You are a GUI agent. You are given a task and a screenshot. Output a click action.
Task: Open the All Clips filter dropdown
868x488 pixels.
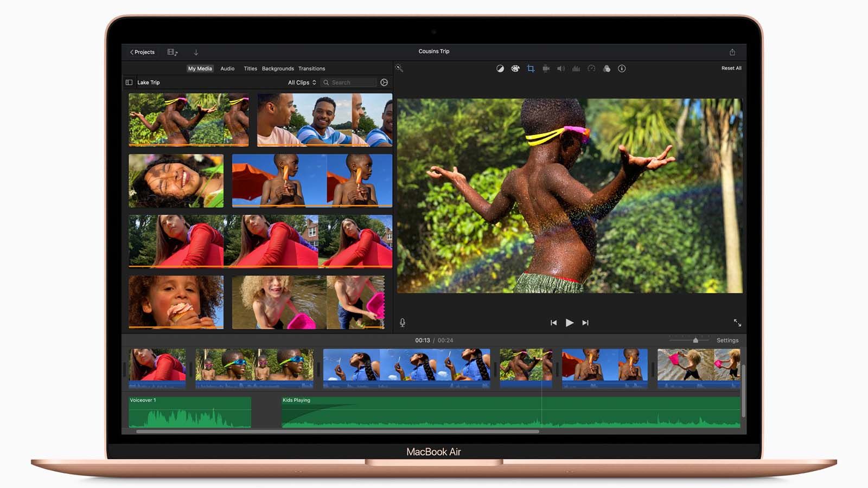pyautogui.click(x=302, y=82)
